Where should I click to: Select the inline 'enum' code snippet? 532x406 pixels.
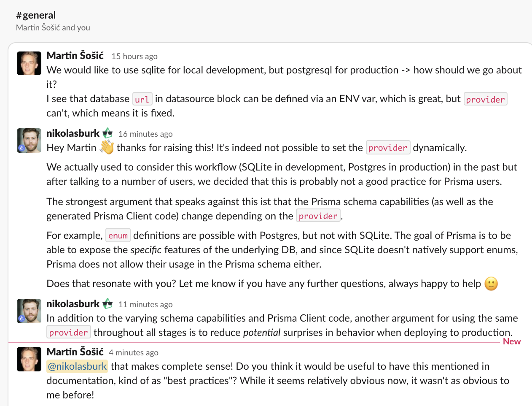pyautogui.click(x=117, y=235)
